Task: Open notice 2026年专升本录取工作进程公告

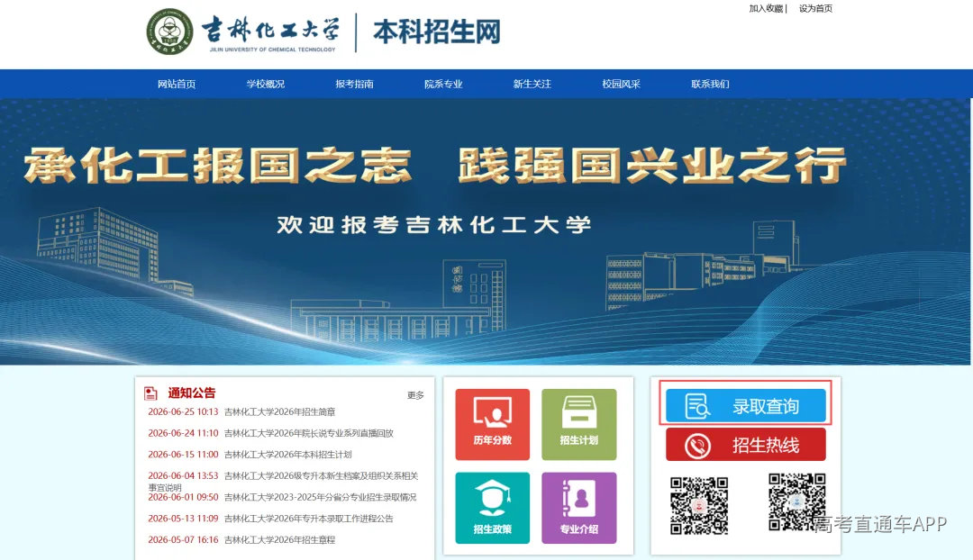Action: point(308,519)
